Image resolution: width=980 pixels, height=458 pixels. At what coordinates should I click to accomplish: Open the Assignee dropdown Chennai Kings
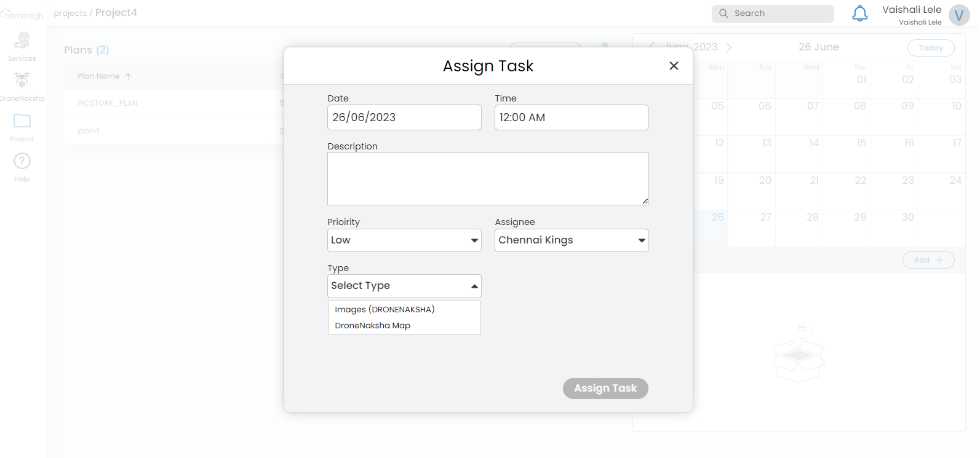click(x=572, y=240)
